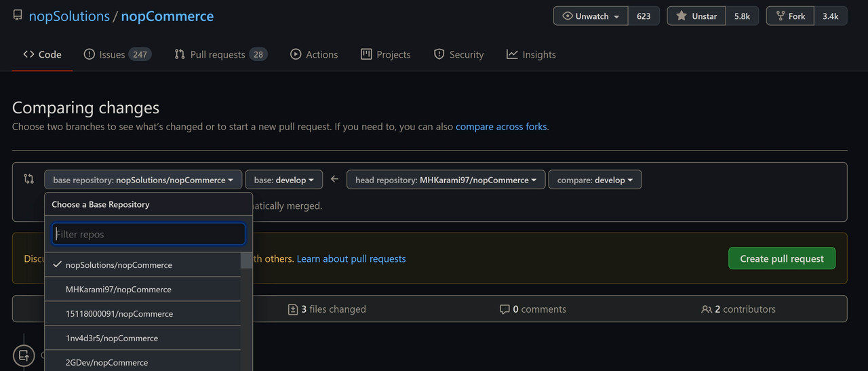Open the nopCommerce repository link
Image resolution: width=868 pixels, height=371 pixels.
pos(167,16)
